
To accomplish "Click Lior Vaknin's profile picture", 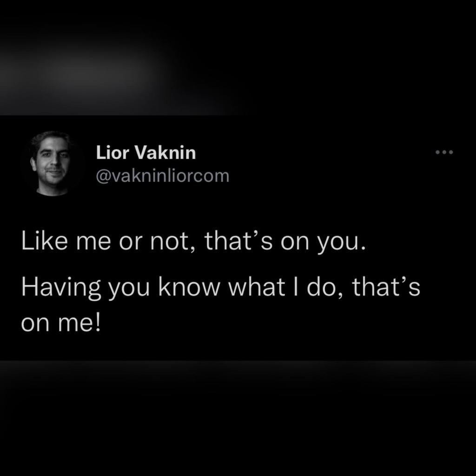I will pyautogui.click(x=52, y=163).
